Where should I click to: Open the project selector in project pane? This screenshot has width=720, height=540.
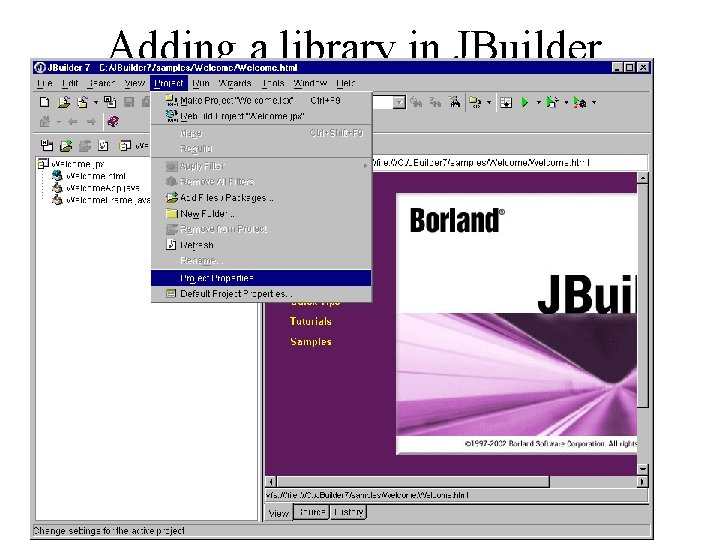click(x=134, y=146)
